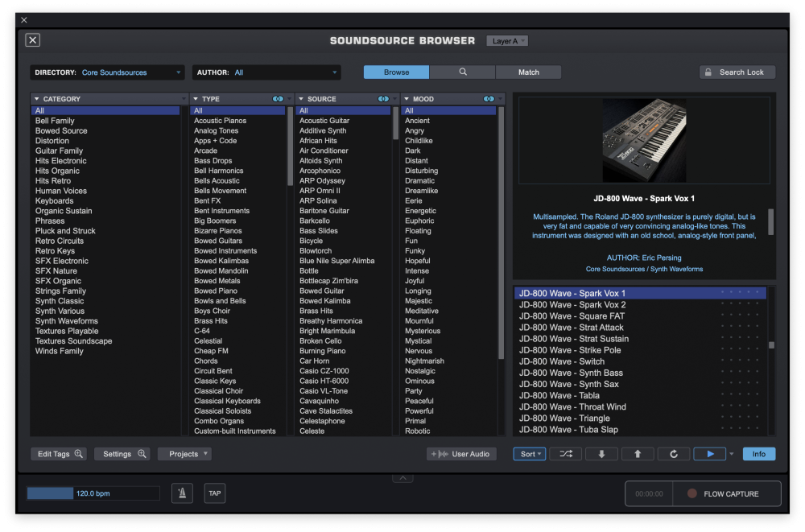This screenshot has width=805, height=532.
Task: Rate JD-800 Wave - Switch with rating dots
Action: [740, 361]
